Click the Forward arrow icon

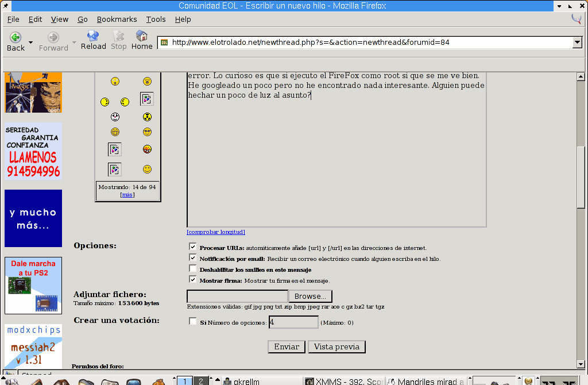click(53, 37)
